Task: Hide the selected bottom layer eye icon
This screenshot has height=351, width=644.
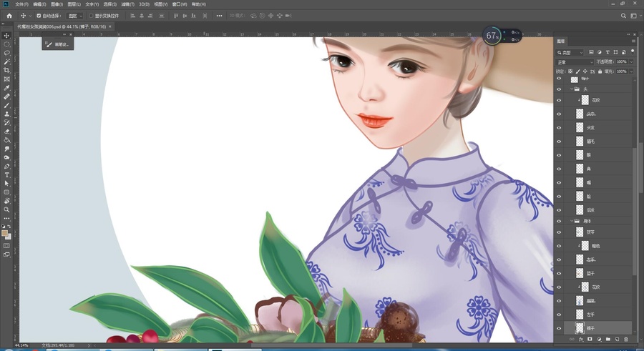Action: pos(559,328)
